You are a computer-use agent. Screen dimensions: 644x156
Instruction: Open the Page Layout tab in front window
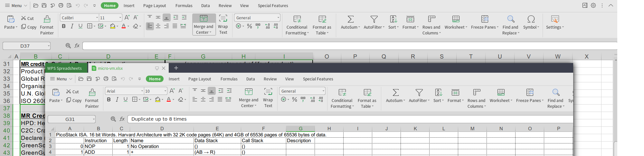pos(200,79)
